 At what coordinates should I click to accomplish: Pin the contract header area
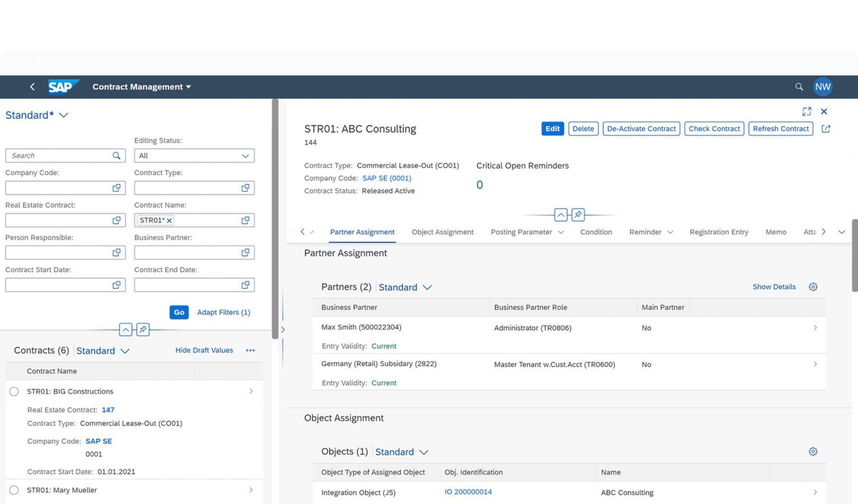(x=578, y=214)
